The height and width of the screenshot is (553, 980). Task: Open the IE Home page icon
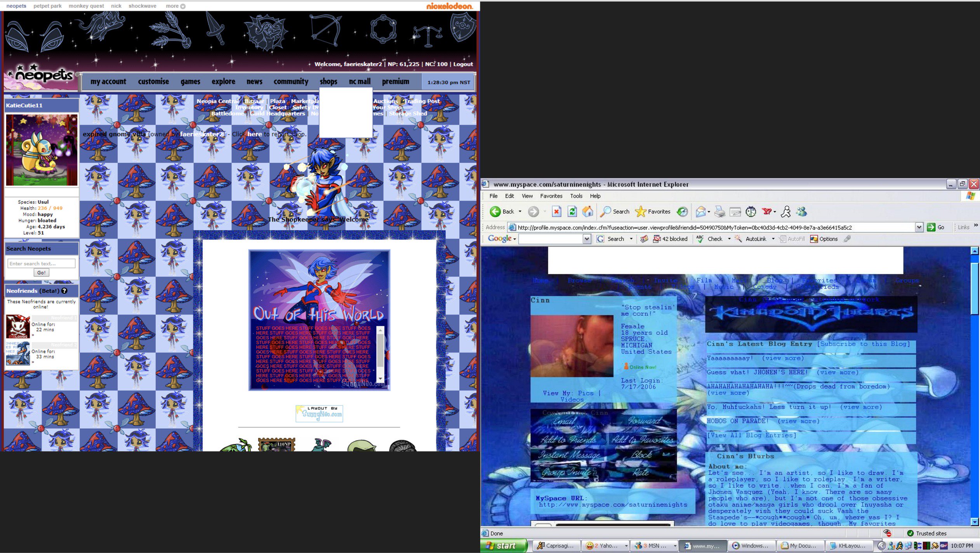point(587,211)
